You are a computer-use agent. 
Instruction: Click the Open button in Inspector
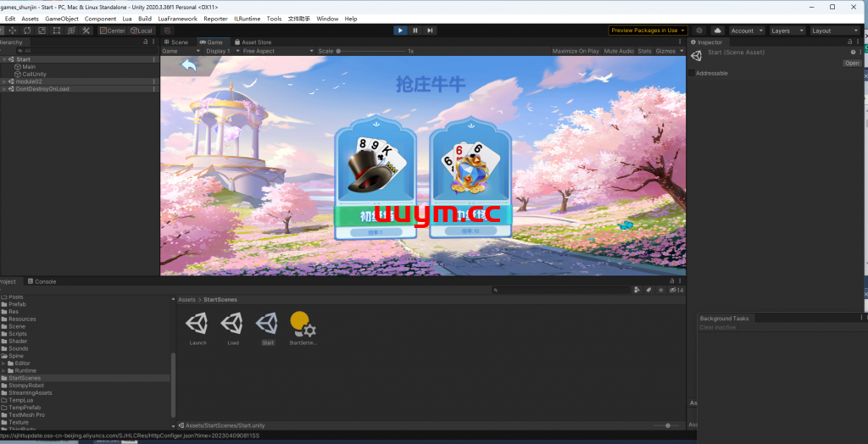coord(851,63)
